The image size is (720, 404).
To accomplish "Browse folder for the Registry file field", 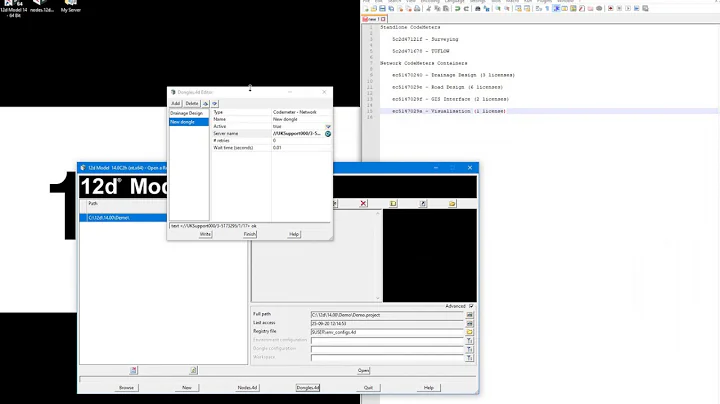I will (x=469, y=332).
